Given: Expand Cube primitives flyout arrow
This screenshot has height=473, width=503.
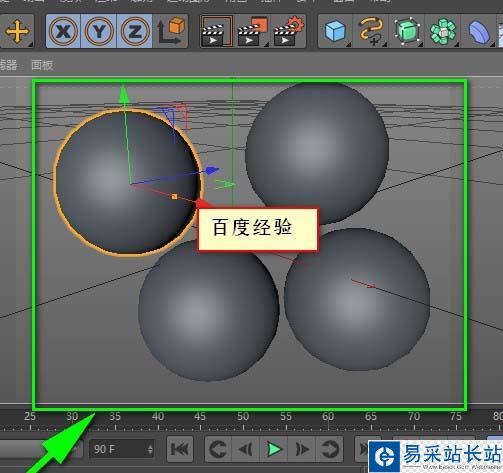Looking at the screenshot, I should (349, 45).
